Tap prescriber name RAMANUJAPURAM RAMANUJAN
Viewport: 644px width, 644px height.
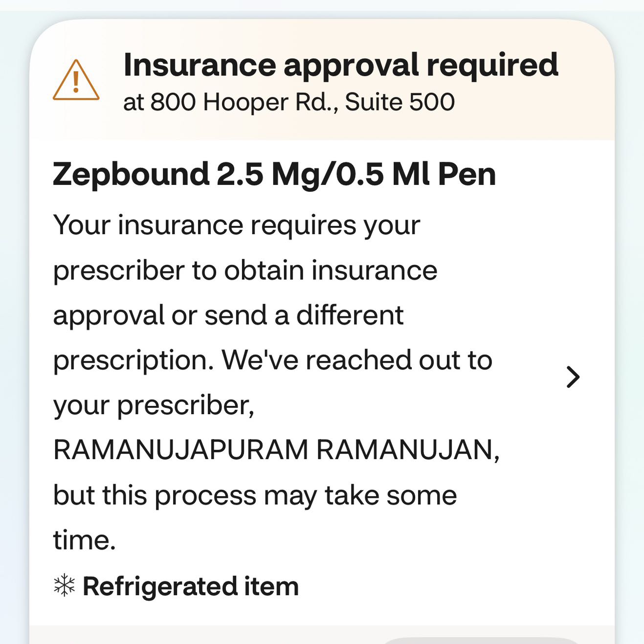pos(276,450)
